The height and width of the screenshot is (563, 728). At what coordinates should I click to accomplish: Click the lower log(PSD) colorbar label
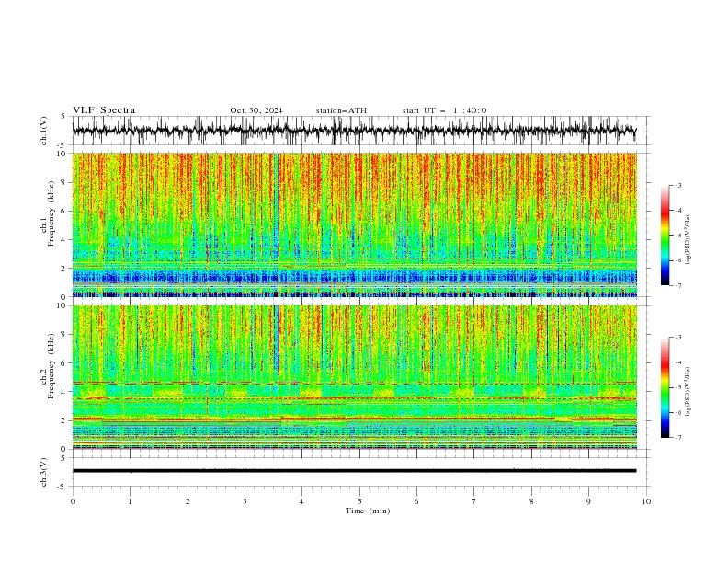click(688, 392)
